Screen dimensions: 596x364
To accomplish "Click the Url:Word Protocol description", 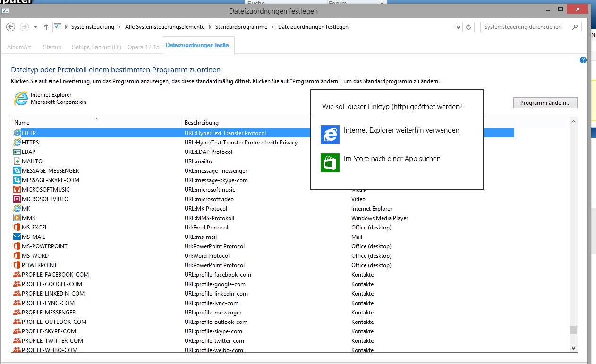I will 207,256.
